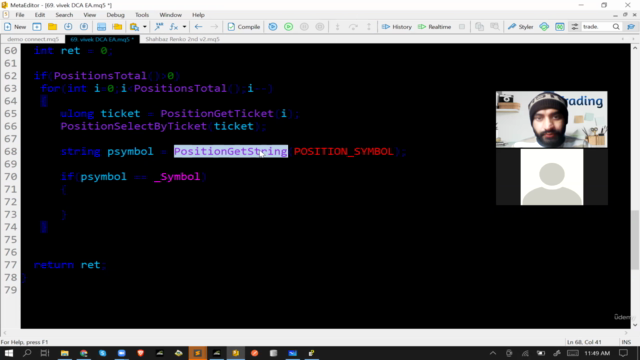The width and height of the screenshot is (640, 360).
Task: Open the Window menu
Action: coord(170,15)
